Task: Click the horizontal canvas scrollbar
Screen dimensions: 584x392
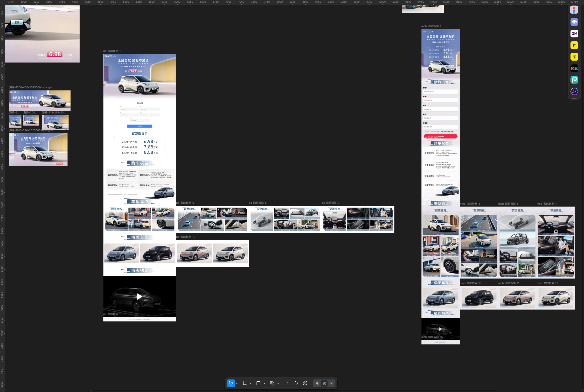Action: tap(294, 391)
